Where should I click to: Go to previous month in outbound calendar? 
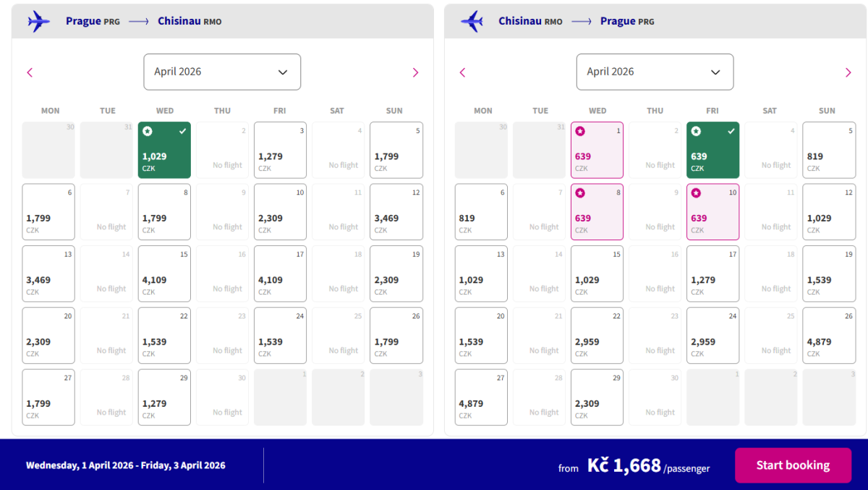click(x=30, y=72)
